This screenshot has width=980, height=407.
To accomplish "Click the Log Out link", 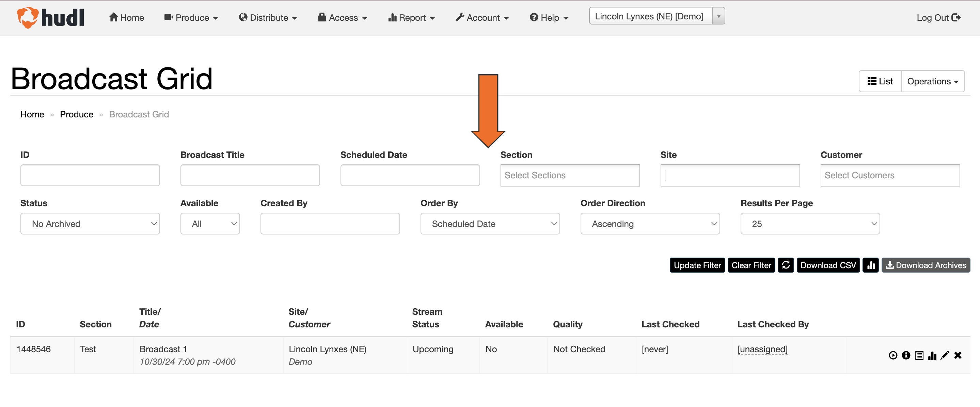I will [938, 17].
